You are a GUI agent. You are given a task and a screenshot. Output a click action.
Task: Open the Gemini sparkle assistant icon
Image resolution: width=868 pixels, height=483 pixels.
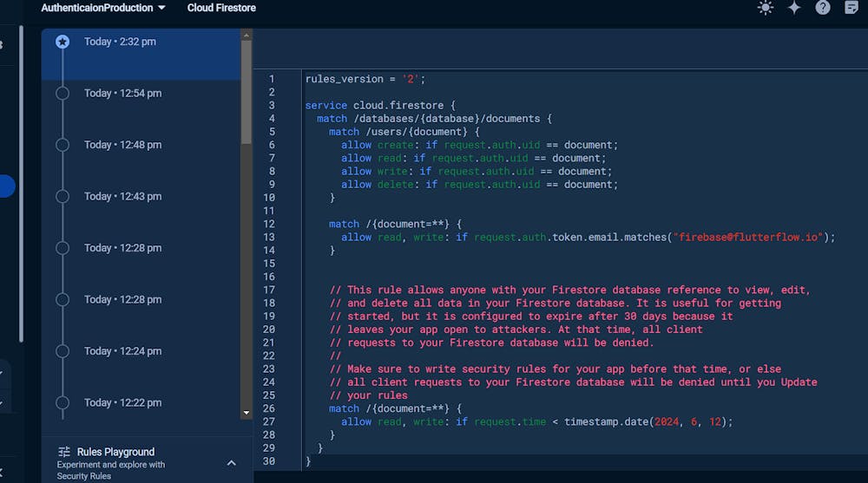794,8
